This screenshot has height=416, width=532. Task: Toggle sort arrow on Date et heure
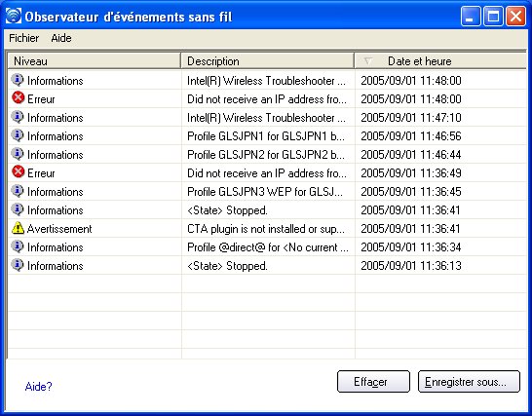[367, 61]
